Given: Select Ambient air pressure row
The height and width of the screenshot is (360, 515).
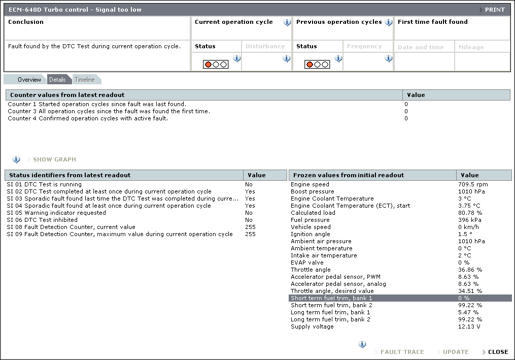Looking at the screenshot, I should (x=400, y=241).
